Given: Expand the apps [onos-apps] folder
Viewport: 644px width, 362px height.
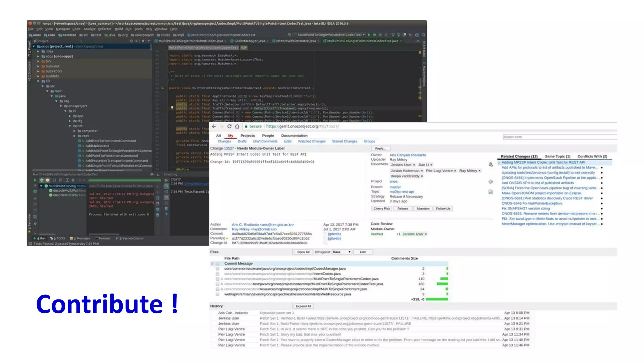Looking at the screenshot, I should click(38, 56).
